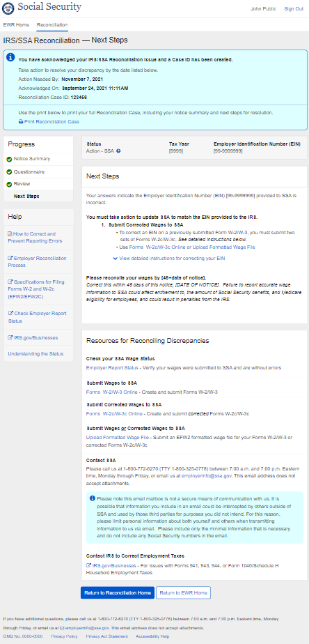
Task: Open Understanding the Status help link
Action: [35, 353]
